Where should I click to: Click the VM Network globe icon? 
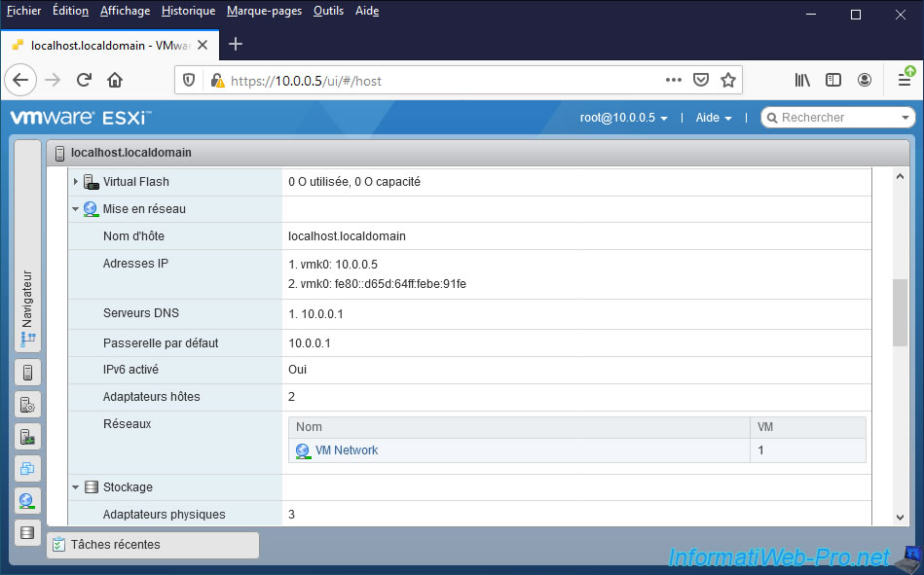click(x=302, y=450)
